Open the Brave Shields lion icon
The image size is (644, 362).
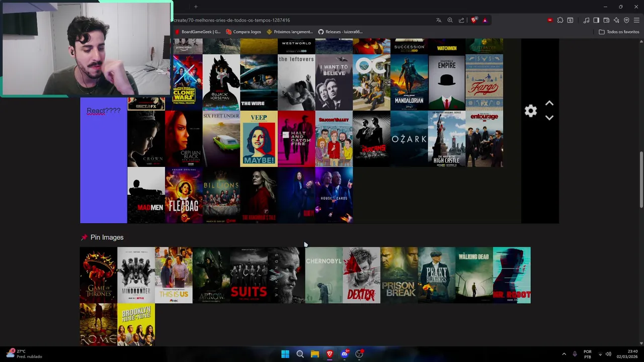[x=473, y=20]
